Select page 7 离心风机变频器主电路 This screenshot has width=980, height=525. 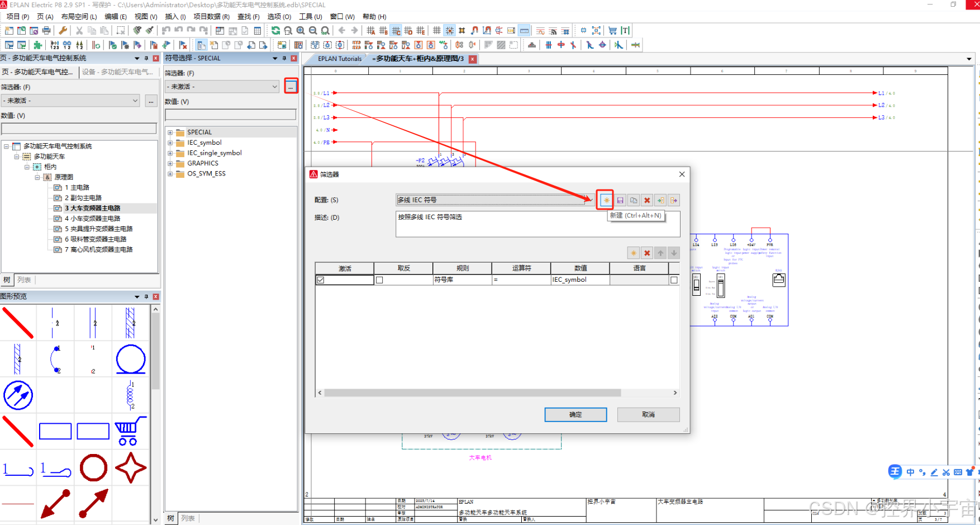[98, 249]
